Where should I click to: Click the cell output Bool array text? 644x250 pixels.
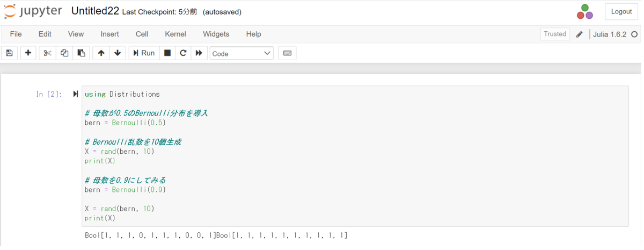click(216, 235)
